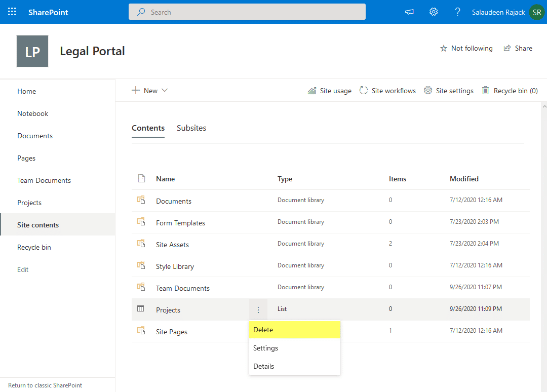Click in the Search box
547x392 pixels.
click(247, 12)
